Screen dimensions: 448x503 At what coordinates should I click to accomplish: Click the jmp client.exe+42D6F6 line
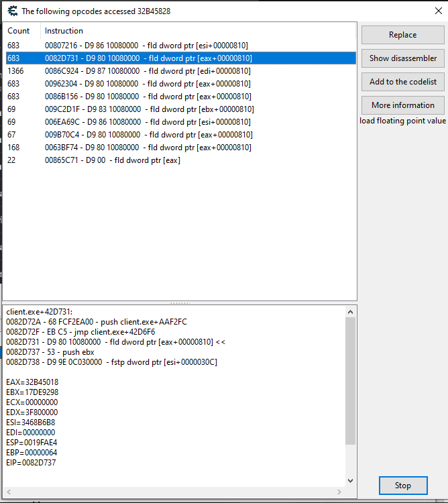coord(80,332)
